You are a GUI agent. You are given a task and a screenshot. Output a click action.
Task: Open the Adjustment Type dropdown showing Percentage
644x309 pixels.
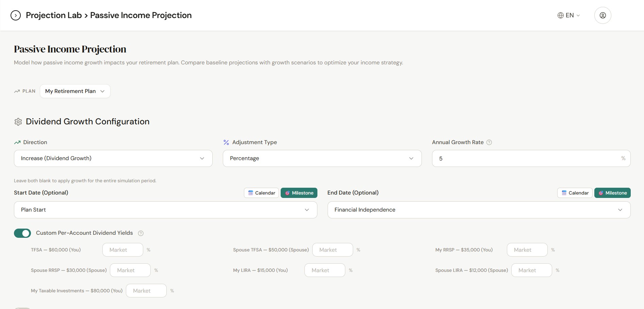pos(322,158)
